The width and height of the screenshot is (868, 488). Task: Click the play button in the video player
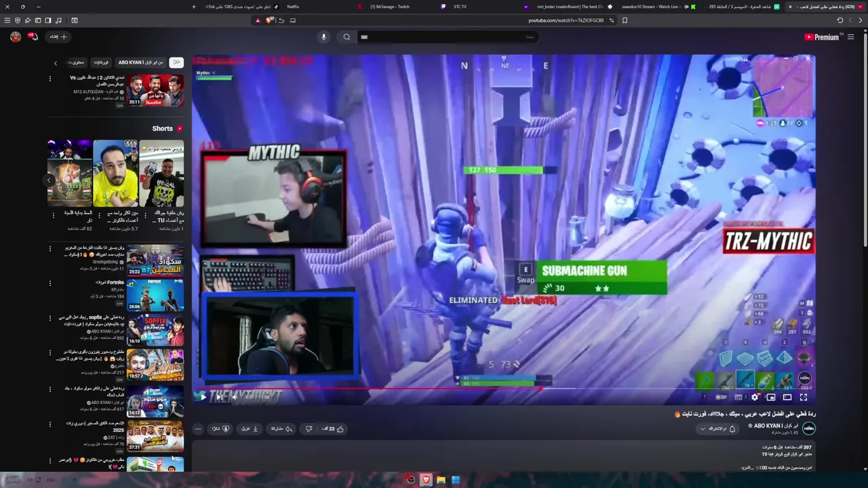click(x=203, y=397)
